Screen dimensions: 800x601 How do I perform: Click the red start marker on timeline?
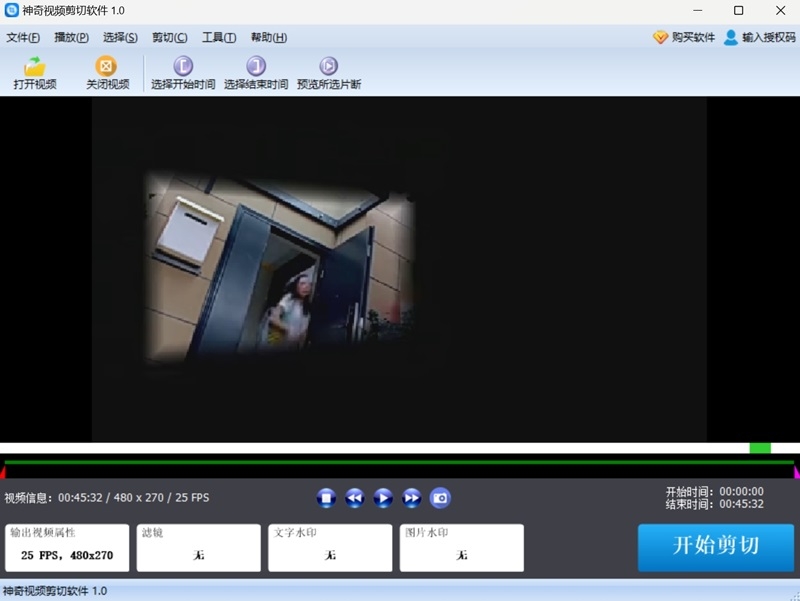[x=3, y=472]
